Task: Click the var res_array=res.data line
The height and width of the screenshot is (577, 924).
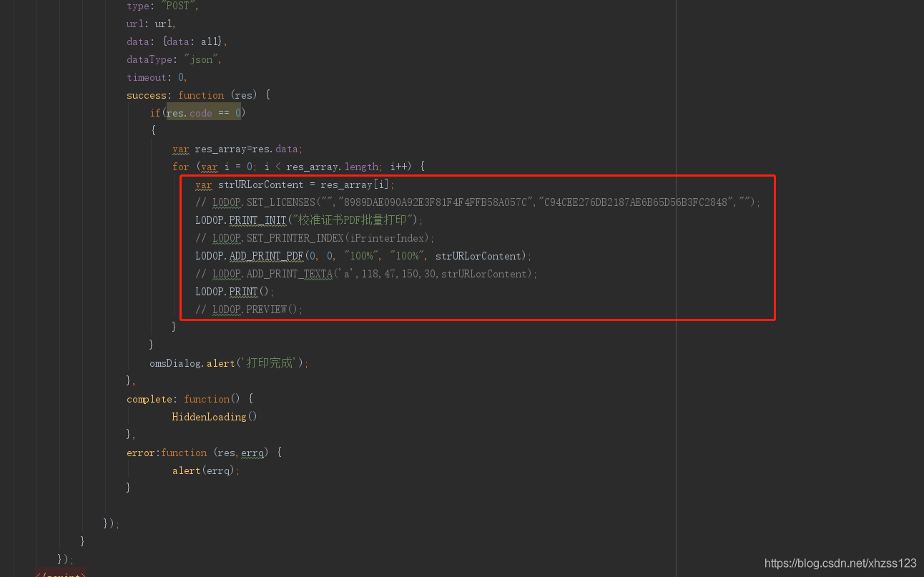Action: 237,149
